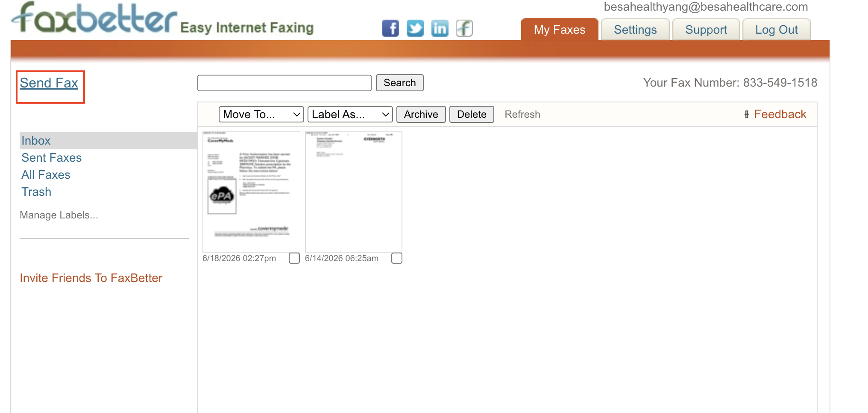Click the Archive button
Image resolution: width=868 pixels, height=413 pixels.
point(421,114)
